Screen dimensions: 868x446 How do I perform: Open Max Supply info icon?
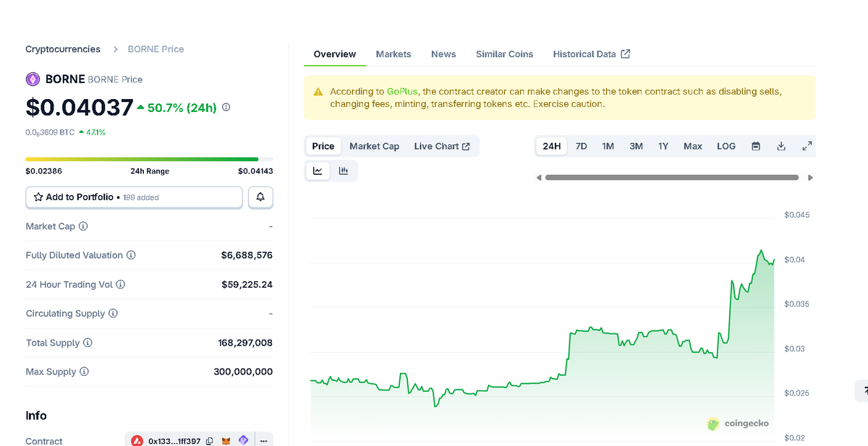84,372
